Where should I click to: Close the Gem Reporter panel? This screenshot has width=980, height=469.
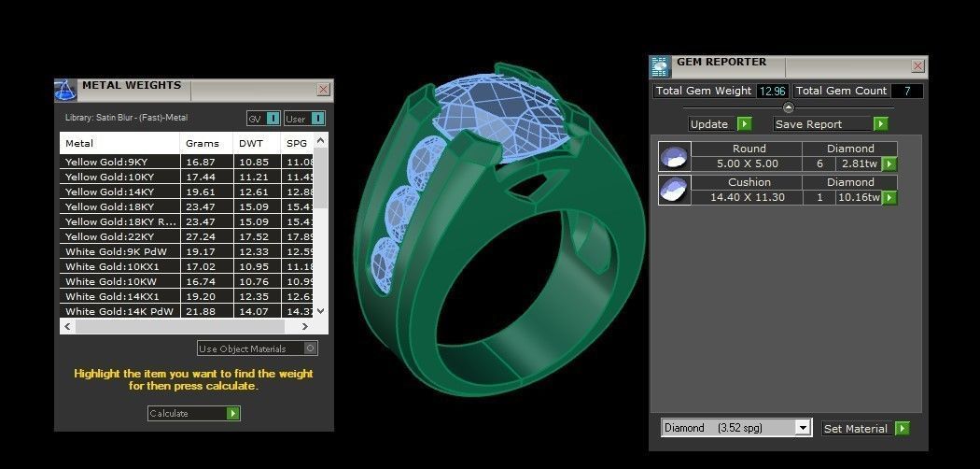pyautogui.click(x=918, y=66)
